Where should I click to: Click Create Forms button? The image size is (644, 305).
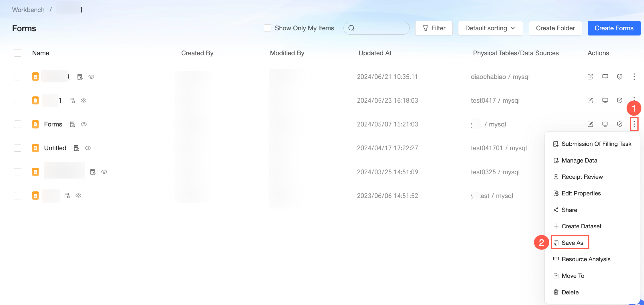coord(614,28)
